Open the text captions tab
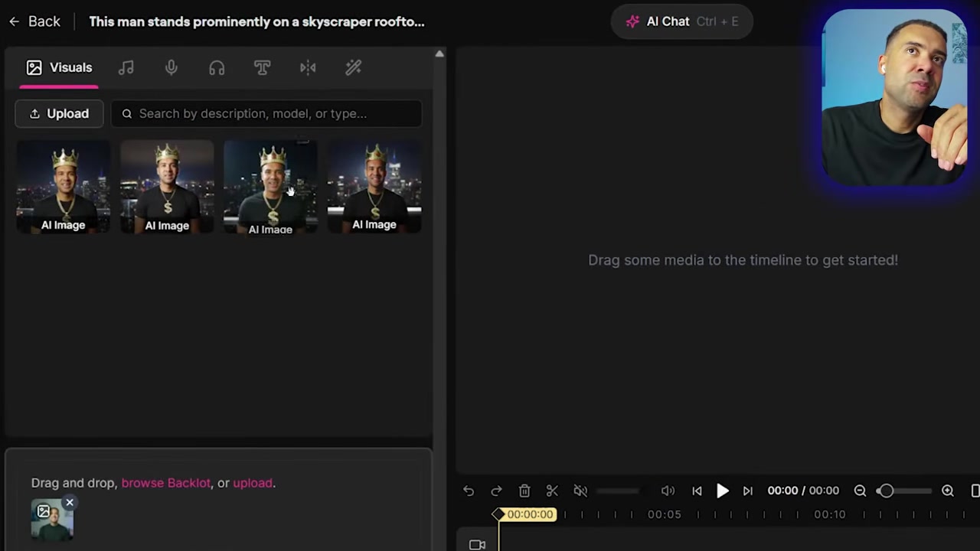The width and height of the screenshot is (980, 551). click(x=262, y=67)
